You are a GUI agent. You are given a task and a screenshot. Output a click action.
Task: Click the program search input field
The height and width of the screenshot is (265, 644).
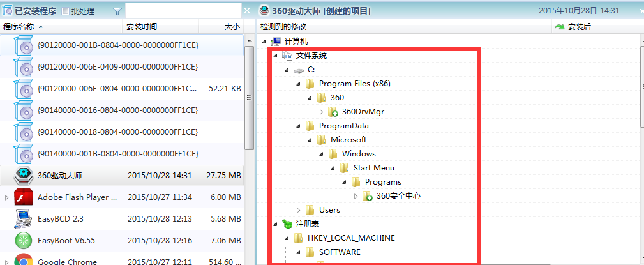(x=182, y=11)
